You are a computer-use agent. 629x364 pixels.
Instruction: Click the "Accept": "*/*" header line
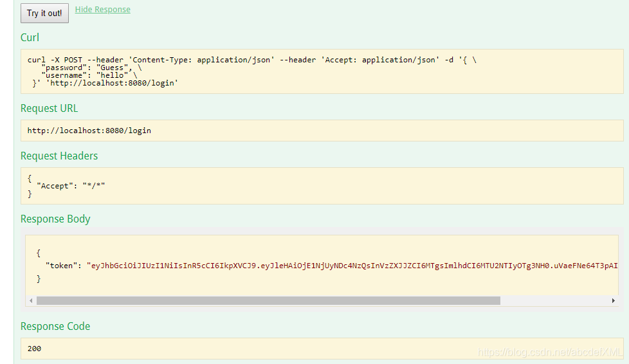pos(71,186)
